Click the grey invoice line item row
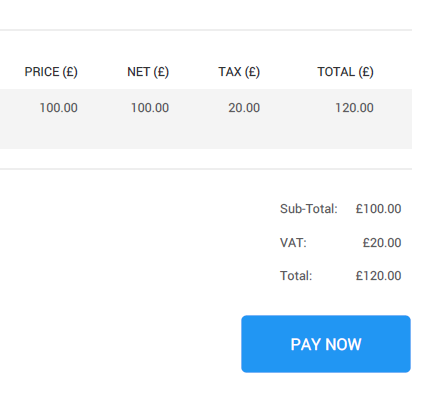Image resolution: width=447 pixels, height=409 pixels. point(206,119)
